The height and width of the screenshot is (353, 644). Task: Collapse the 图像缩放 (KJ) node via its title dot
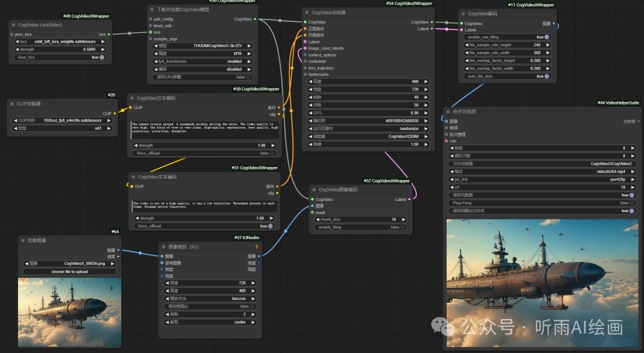coord(163,247)
